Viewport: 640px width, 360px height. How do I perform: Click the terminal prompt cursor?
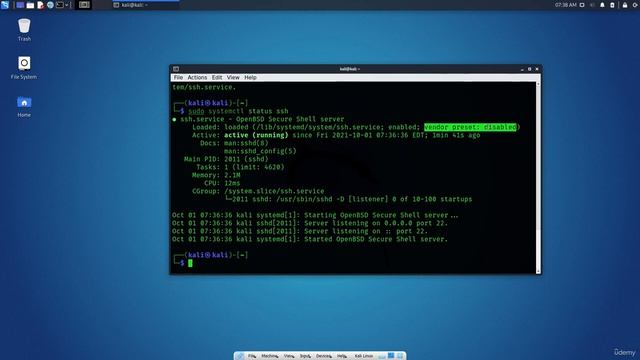coord(190,263)
